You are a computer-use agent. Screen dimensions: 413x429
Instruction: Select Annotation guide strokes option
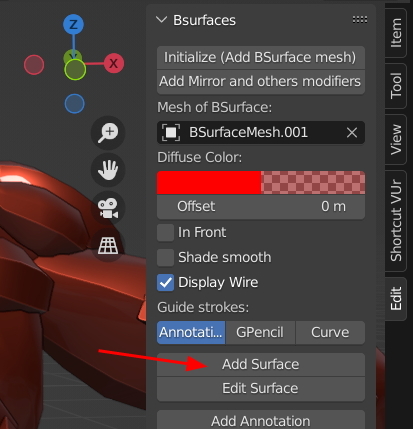[191, 333]
